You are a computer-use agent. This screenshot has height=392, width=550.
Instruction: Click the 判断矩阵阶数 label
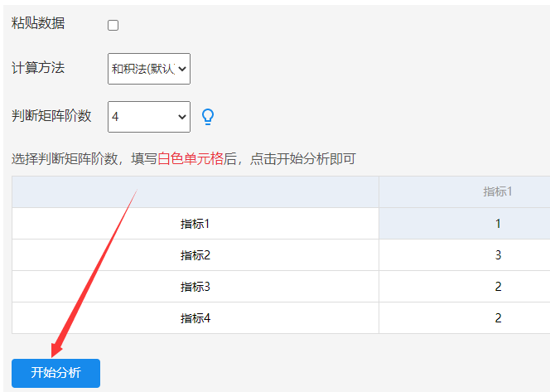click(x=51, y=116)
